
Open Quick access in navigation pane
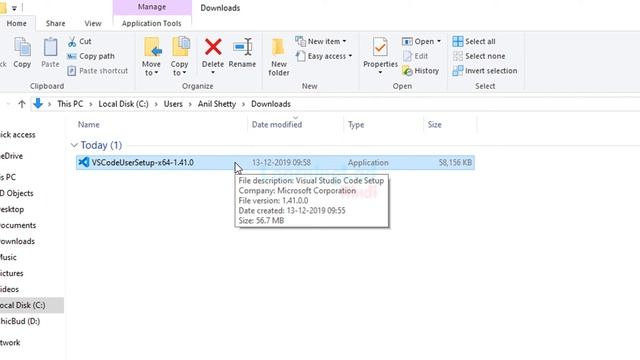tap(18, 135)
